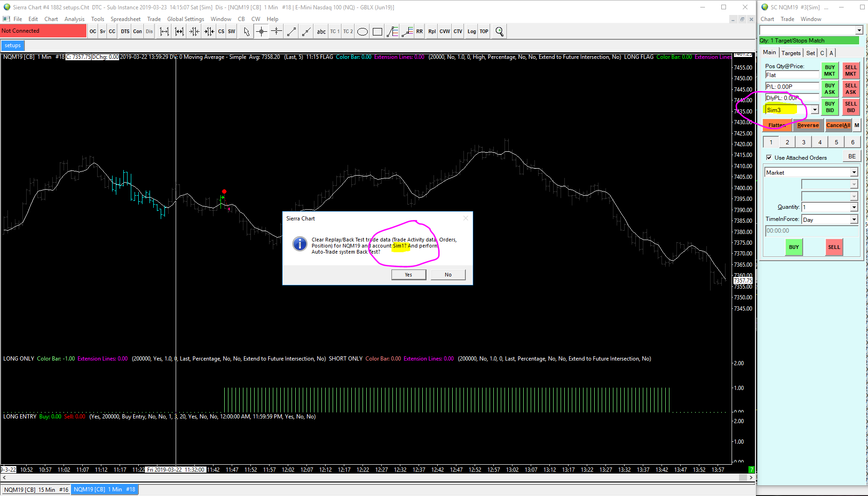This screenshot has height=496, width=868.
Task: Click the TOP toolbar button
Action: click(484, 31)
